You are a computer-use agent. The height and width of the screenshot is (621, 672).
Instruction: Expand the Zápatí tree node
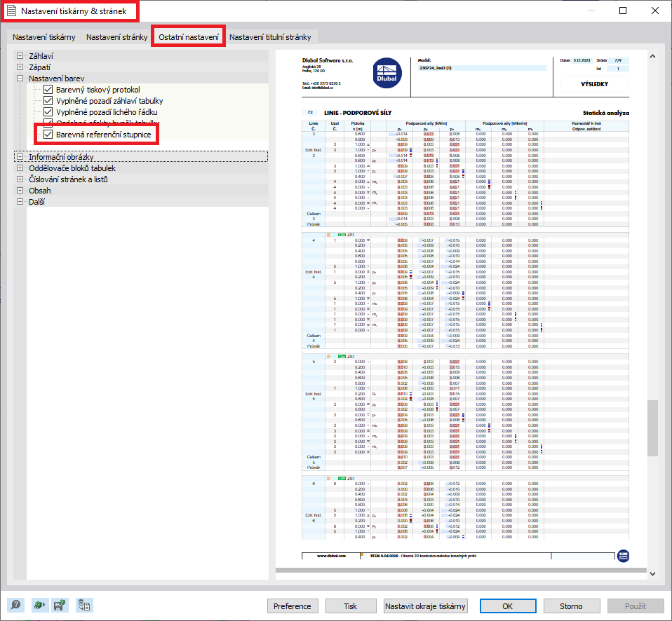20,67
